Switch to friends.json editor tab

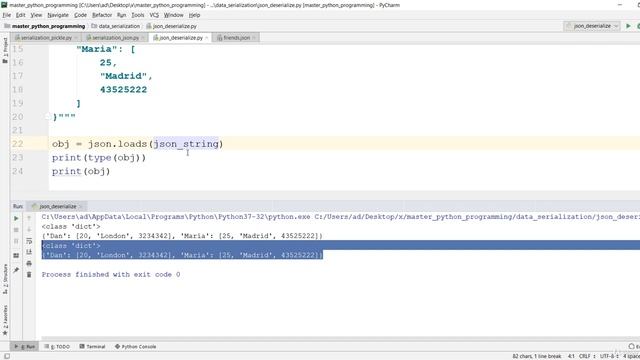point(235,38)
